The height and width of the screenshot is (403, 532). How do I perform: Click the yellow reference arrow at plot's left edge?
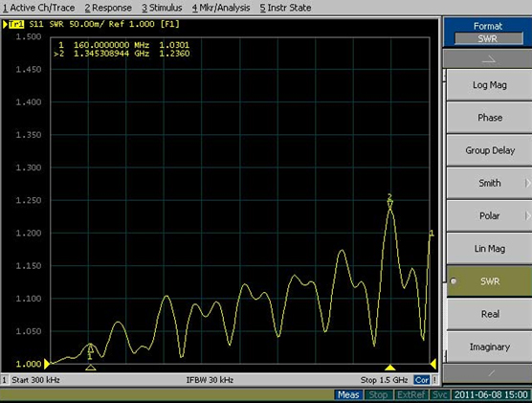(47, 364)
